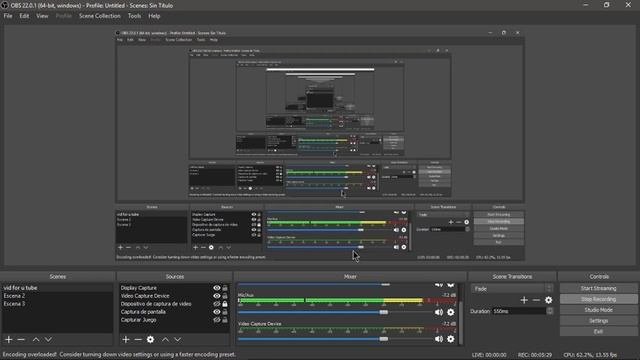The width and height of the screenshot is (640, 360).
Task: Show the Capturar Juego source
Action: (x=216, y=320)
